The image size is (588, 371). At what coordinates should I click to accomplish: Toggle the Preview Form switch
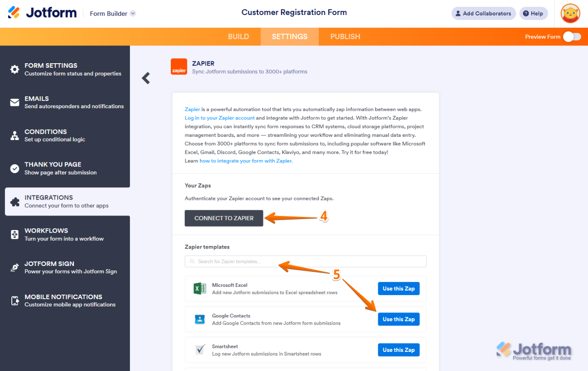click(x=572, y=37)
